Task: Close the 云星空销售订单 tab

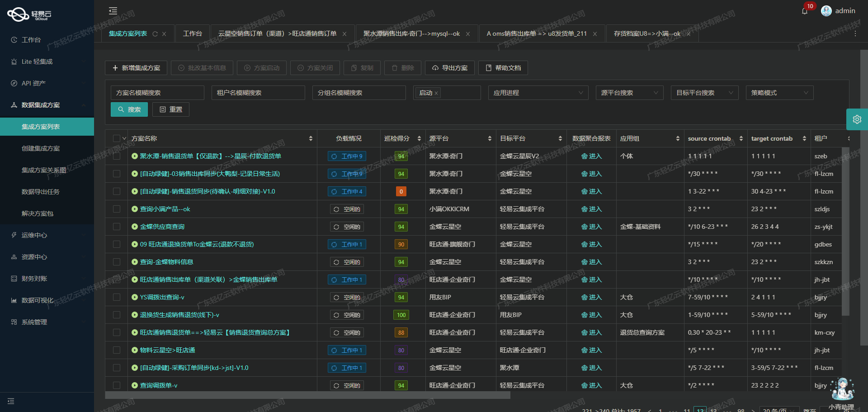Action: click(x=344, y=34)
